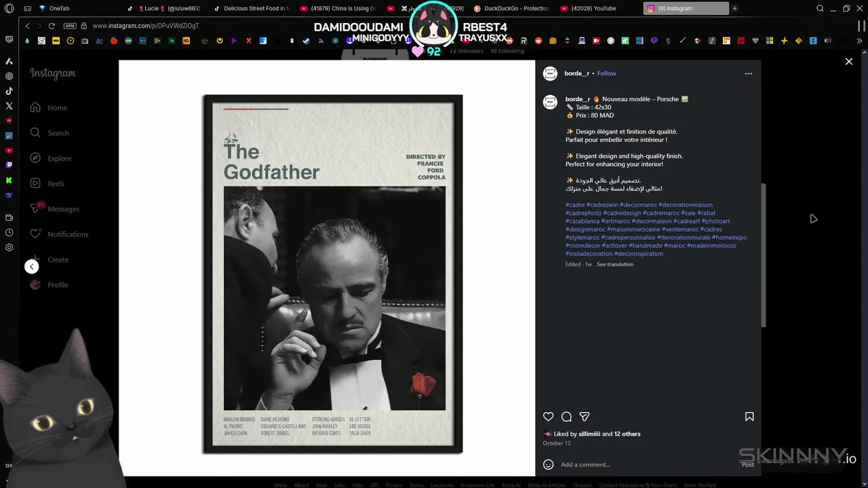This screenshot has width=868, height=488.
Task: View the 12 others who liked
Action: (x=627, y=434)
